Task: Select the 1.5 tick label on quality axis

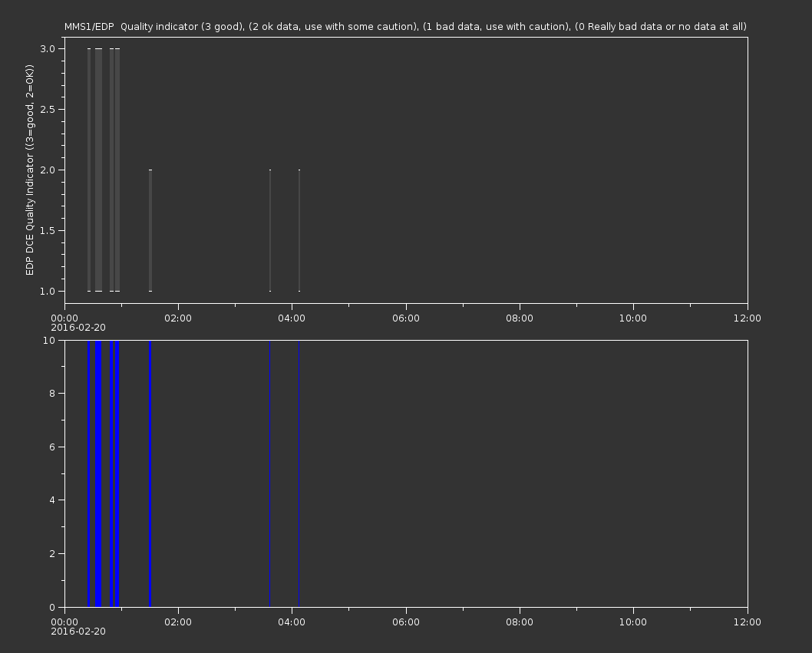Action: [x=48, y=230]
